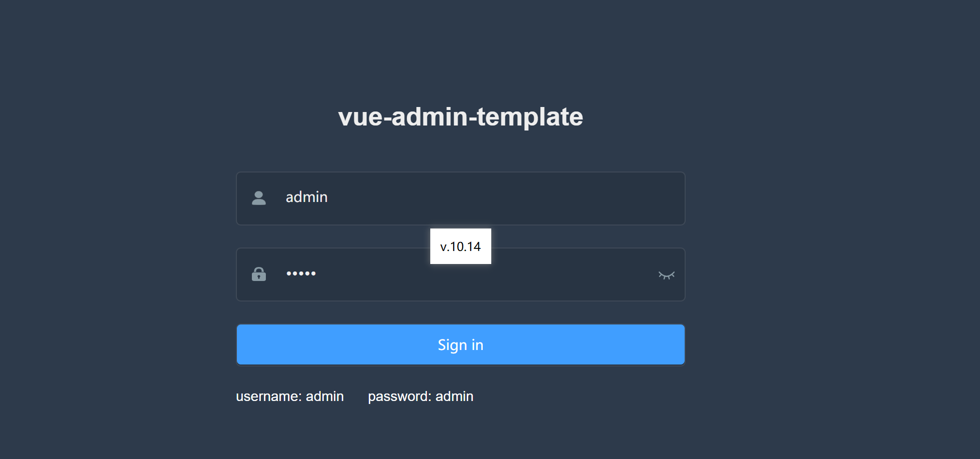Click the v.10.14 version label
This screenshot has height=459, width=980.
pos(460,246)
